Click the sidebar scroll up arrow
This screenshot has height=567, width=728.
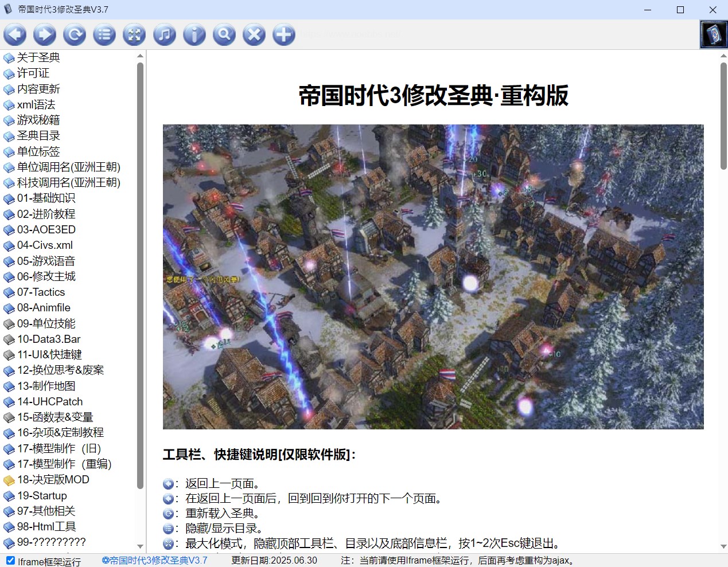click(x=140, y=56)
